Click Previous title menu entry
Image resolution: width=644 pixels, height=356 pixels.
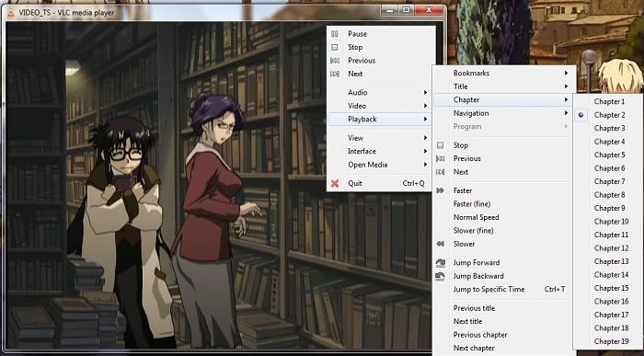502,308
